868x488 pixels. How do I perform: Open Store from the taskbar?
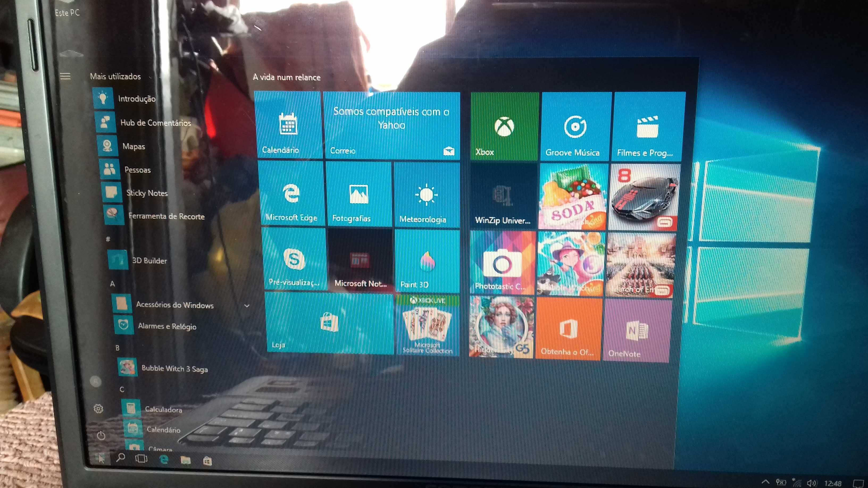[x=208, y=461]
